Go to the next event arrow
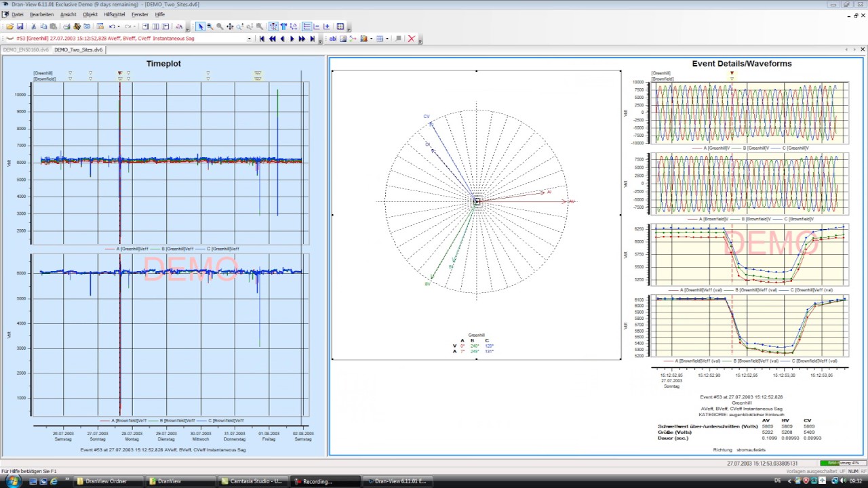The height and width of the screenshot is (488, 868). pyautogui.click(x=292, y=39)
